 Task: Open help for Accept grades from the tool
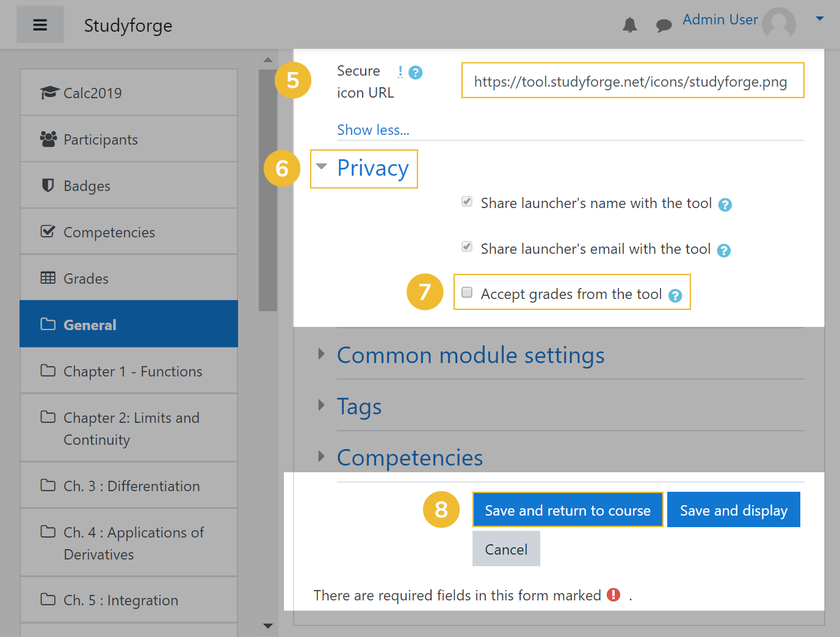click(675, 295)
